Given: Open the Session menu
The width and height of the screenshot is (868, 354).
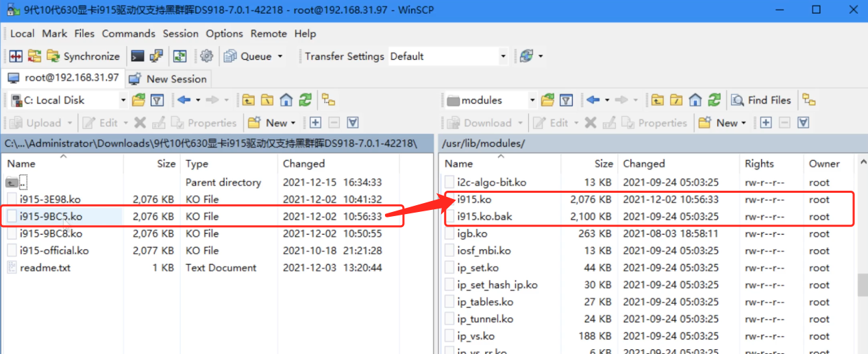Looking at the screenshot, I should (181, 34).
